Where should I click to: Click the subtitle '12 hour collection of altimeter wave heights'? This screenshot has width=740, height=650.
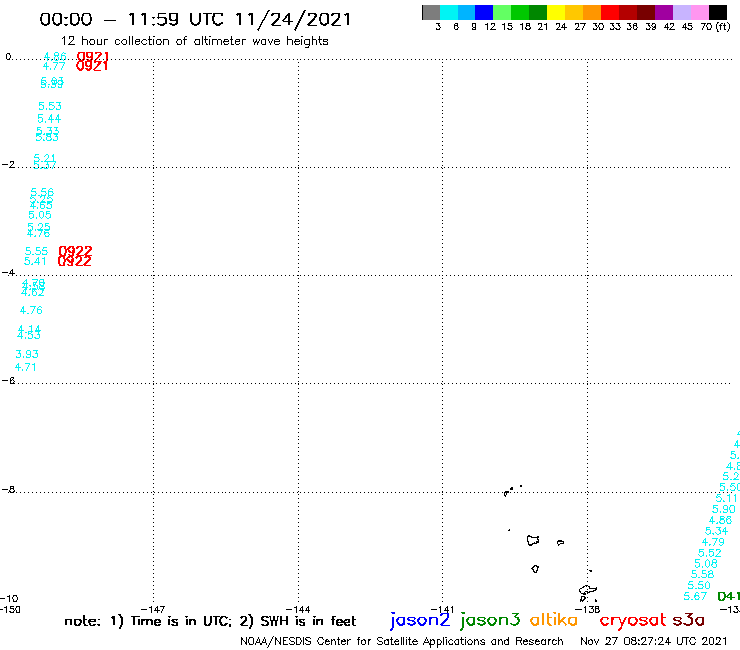pos(194,41)
